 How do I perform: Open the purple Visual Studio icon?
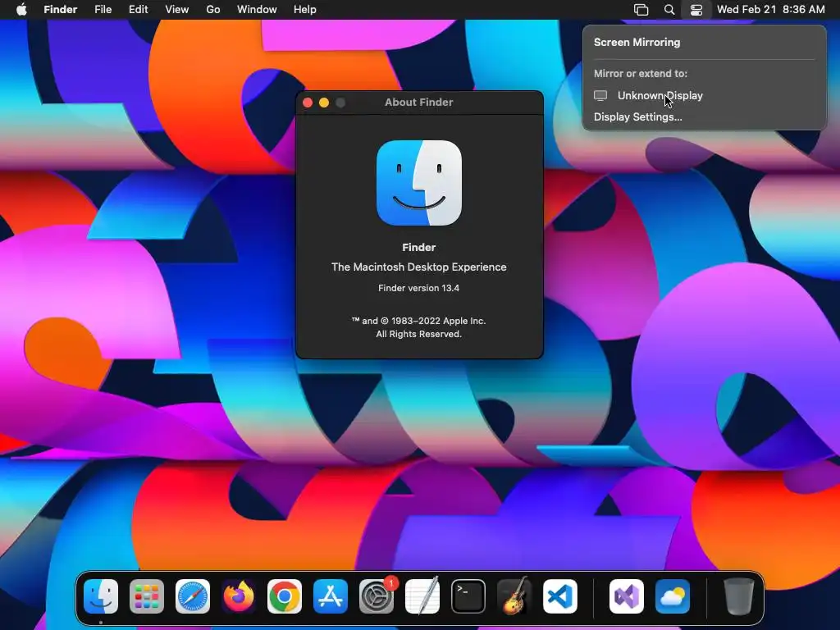click(627, 596)
